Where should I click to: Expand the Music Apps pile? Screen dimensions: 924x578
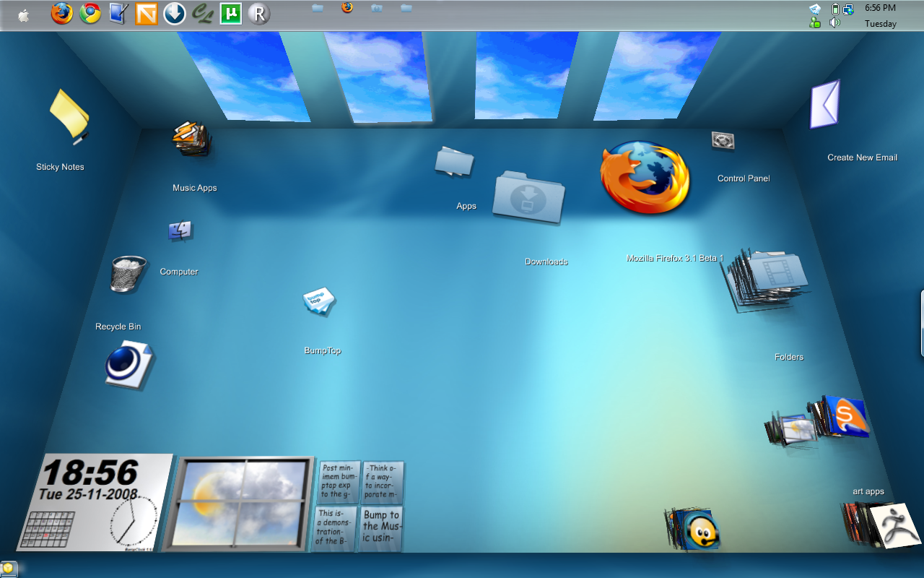coord(192,138)
